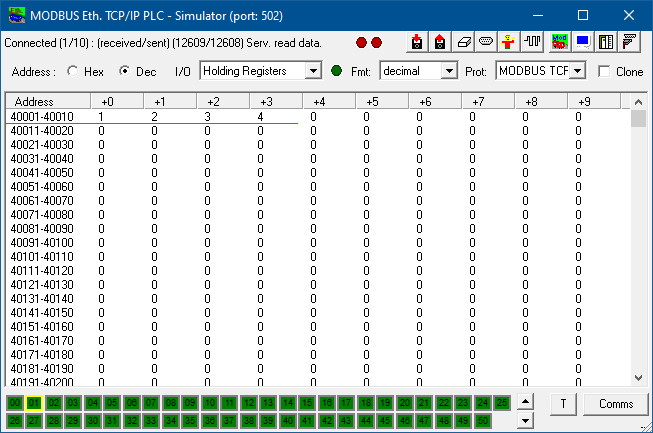The image size is (653, 433).
Task: Select row 40101-40110 address cell
Action: (42, 256)
